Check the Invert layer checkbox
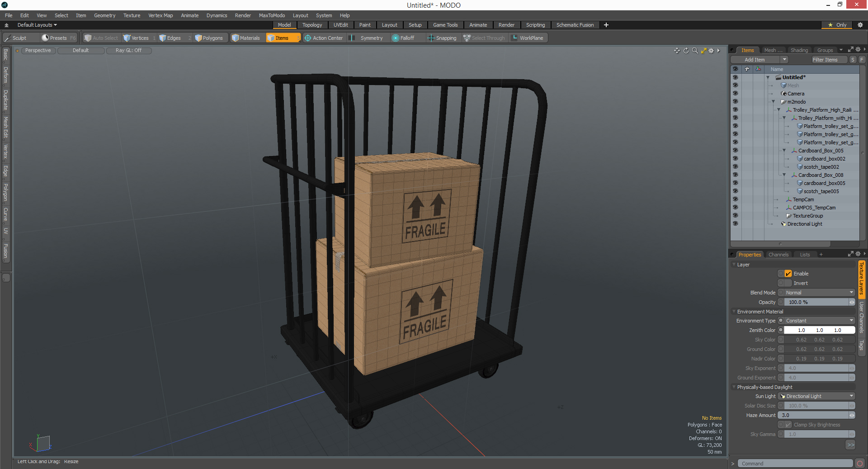Viewport: 868px width, 469px height. [788, 283]
